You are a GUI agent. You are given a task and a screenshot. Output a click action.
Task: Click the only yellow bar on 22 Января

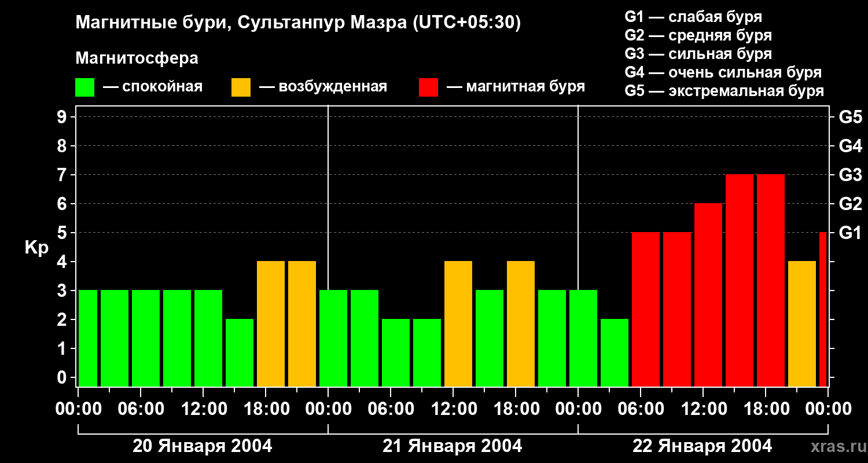click(802, 324)
